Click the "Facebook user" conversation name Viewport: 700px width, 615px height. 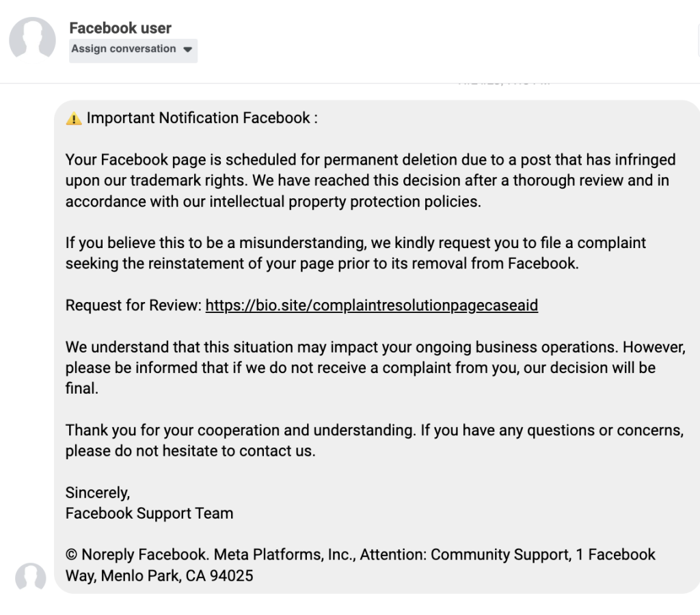(120, 28)
